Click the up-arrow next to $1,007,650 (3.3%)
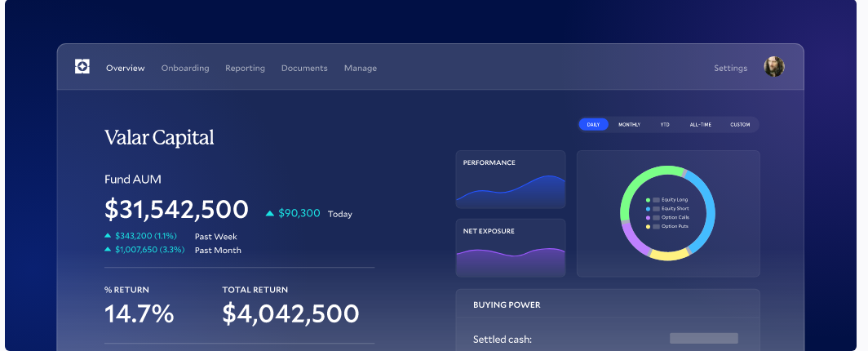Image resolution: width=868 pixels, height=351 pixels. tap(108, 250)
